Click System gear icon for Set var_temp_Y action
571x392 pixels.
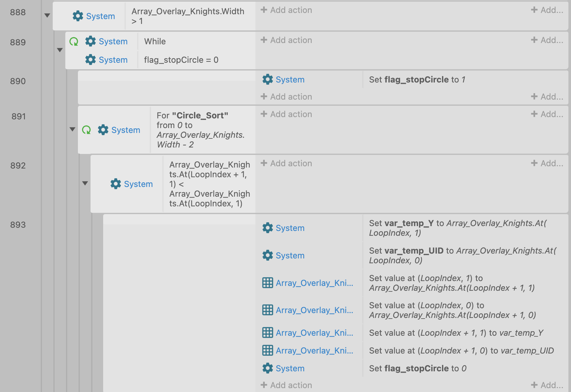click(267, 228)
